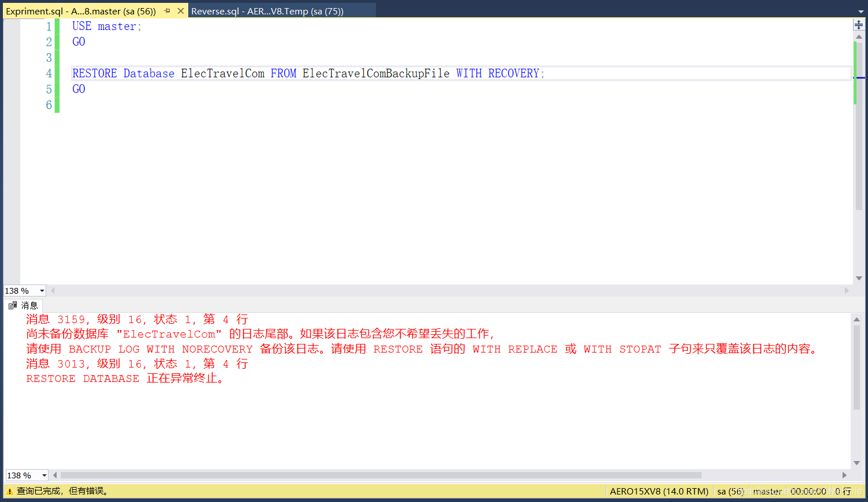Screen dimensions: 868x502
Task: Click the word master on line 1
Action: [x=117, y=26]
